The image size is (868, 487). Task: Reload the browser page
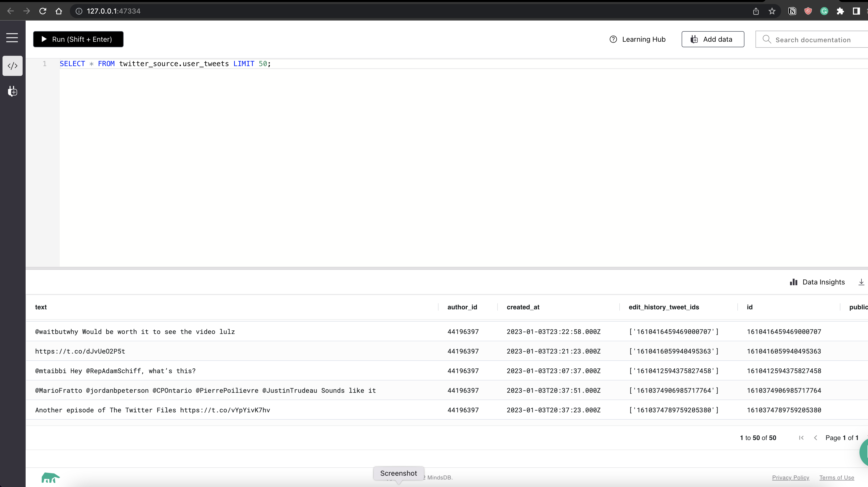coord(43,11)
